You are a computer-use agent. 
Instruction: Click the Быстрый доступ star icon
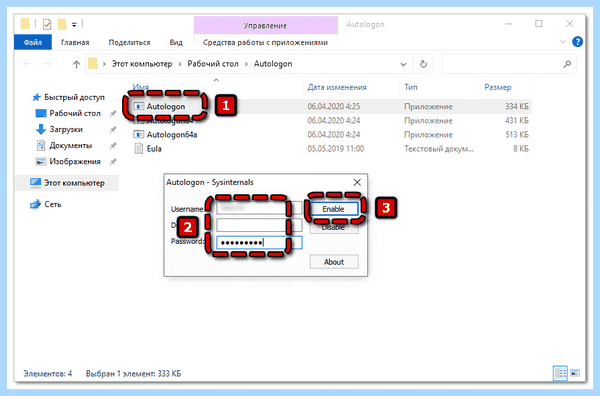[x=36, y=97]
